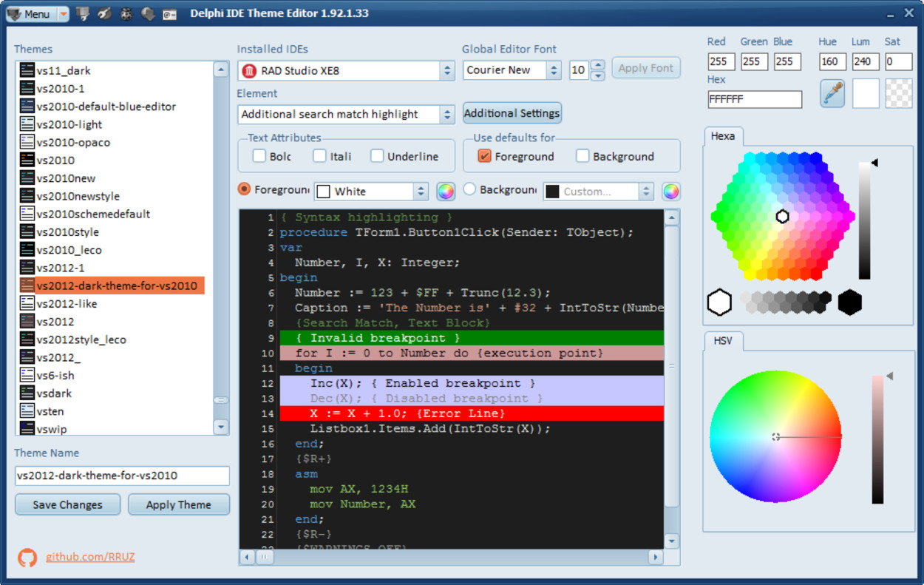Select the large white hexagon swatch
Viewport: 924px width, 585px height.
(x=719, y=302)
